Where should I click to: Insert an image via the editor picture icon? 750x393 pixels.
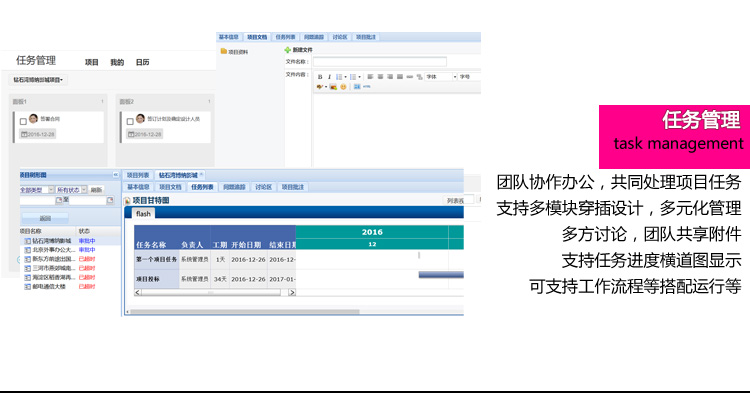pos(333,87)
